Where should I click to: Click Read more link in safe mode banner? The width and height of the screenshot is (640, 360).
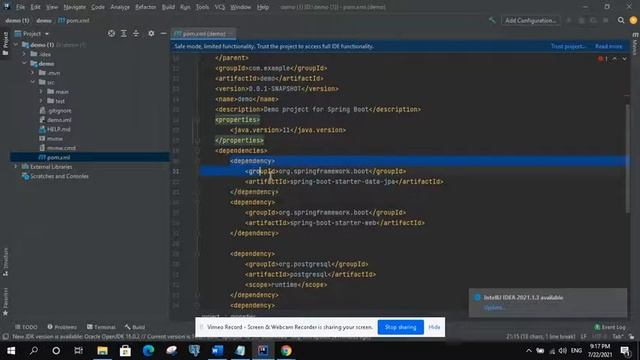click(608, 46)
